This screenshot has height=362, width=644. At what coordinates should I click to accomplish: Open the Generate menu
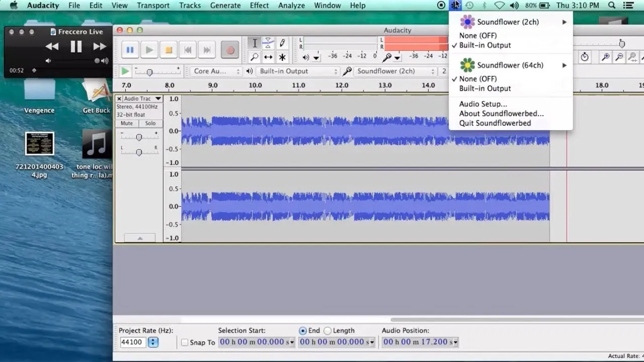tap(225, 6)
